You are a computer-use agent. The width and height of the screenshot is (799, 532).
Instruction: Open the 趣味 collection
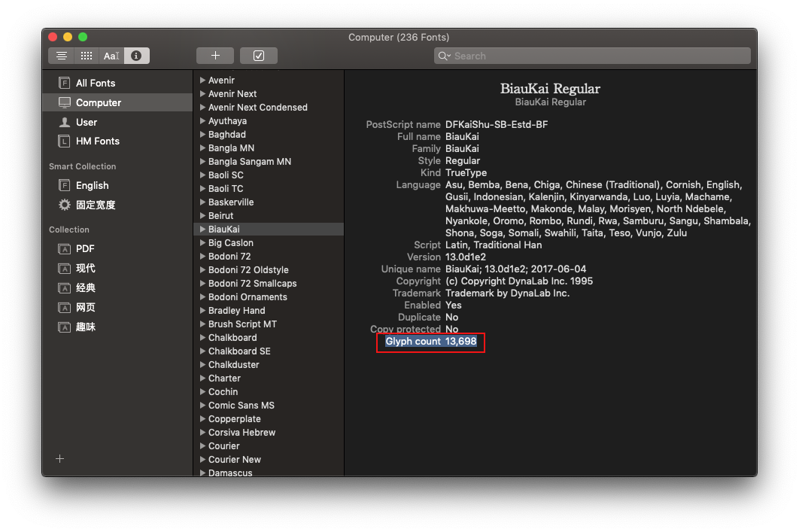117,327
